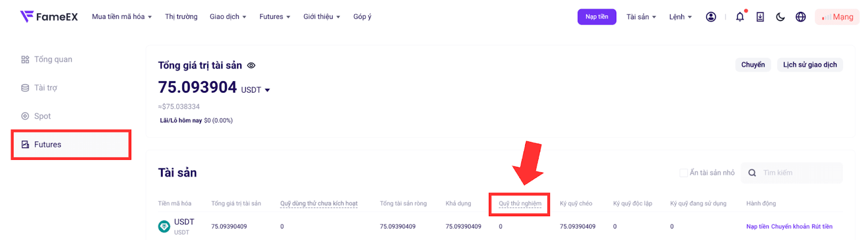868x240 pixels.
Task: Expand the USDT currency unit dropdown
Action: tap(256, 90)
